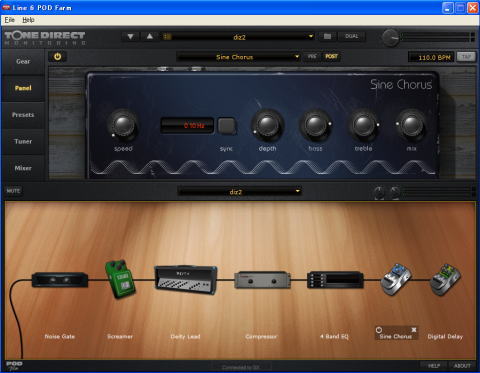This screenshot has width=480, height=373.
Task: Toggle DUAL tone mode
Action: pyautogui.click(x=351, y=36)
